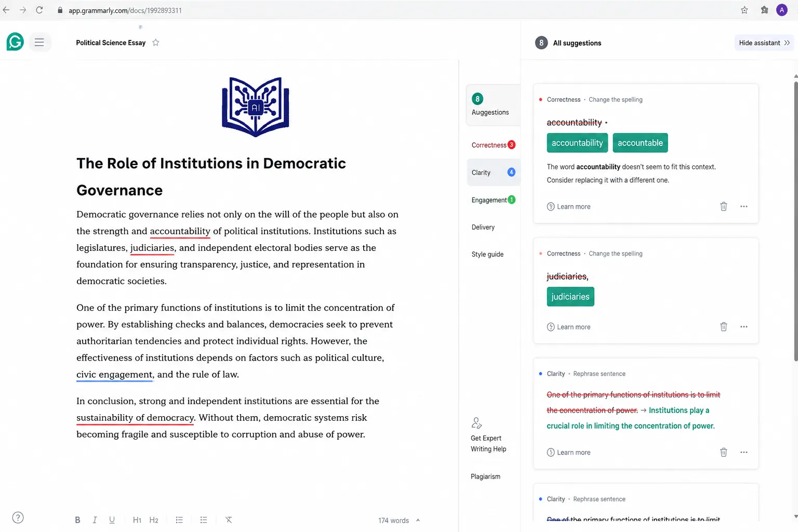Dismiss the judiciaries suggestion with trash icon
This screenshot has width=798, height=532.
coord(724,327)
